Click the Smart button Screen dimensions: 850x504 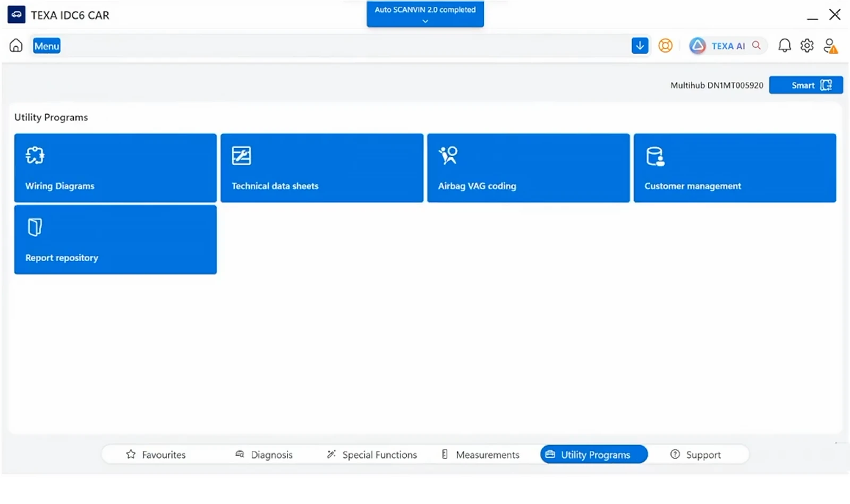(806, 85)
